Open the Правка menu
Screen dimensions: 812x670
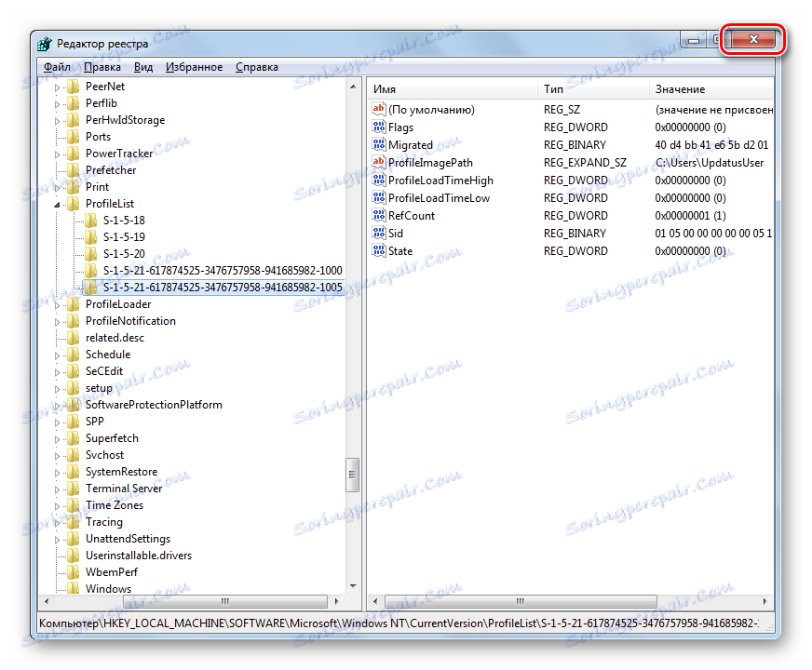point(102,67)
